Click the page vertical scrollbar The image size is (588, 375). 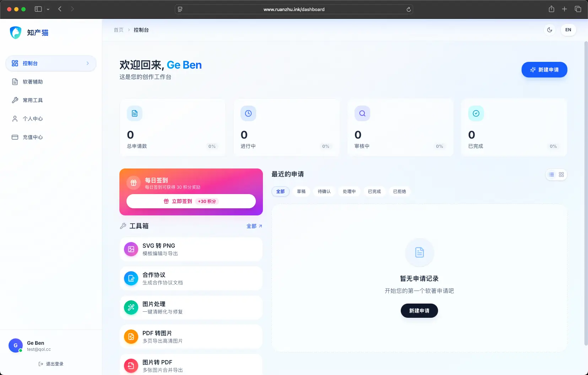586,192
